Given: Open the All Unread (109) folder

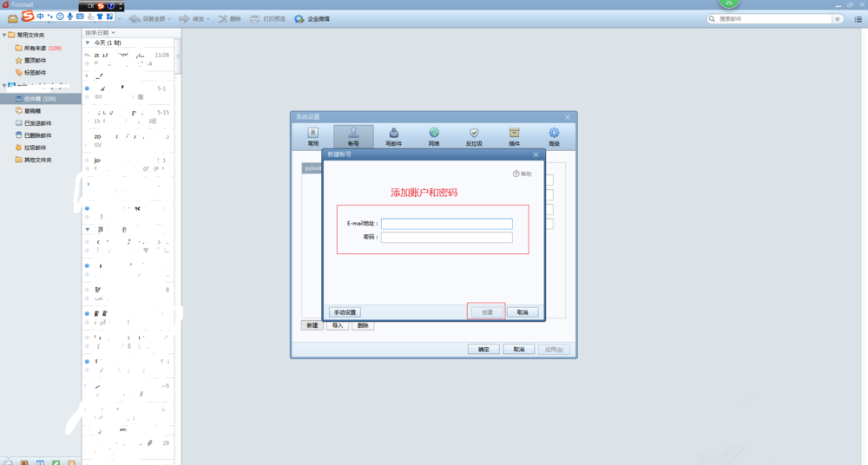Looking at the screenshot, I should (x=38, y=49).
